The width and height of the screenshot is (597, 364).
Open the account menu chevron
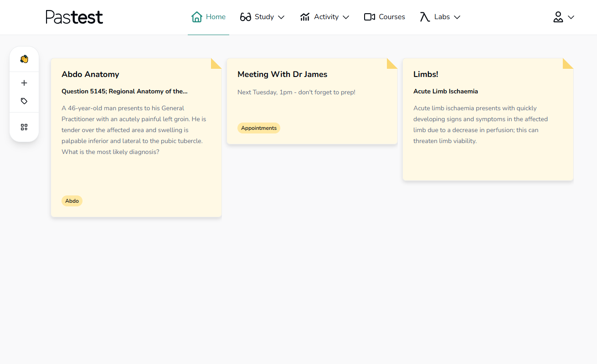571,17
